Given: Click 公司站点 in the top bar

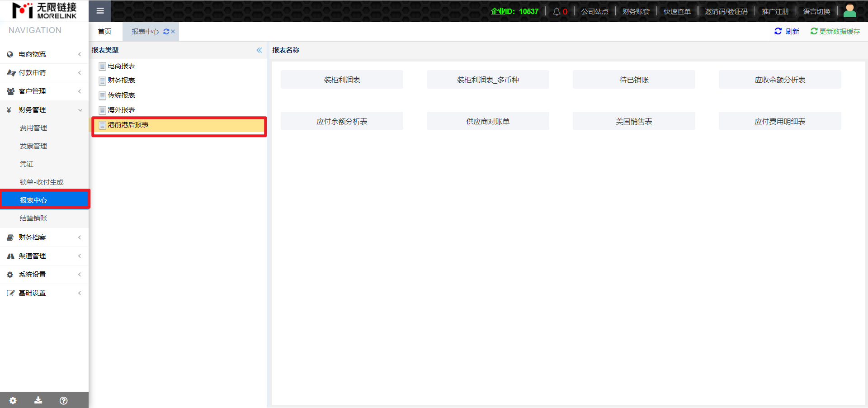Looking at the screenshot, I should coord(594,11).
